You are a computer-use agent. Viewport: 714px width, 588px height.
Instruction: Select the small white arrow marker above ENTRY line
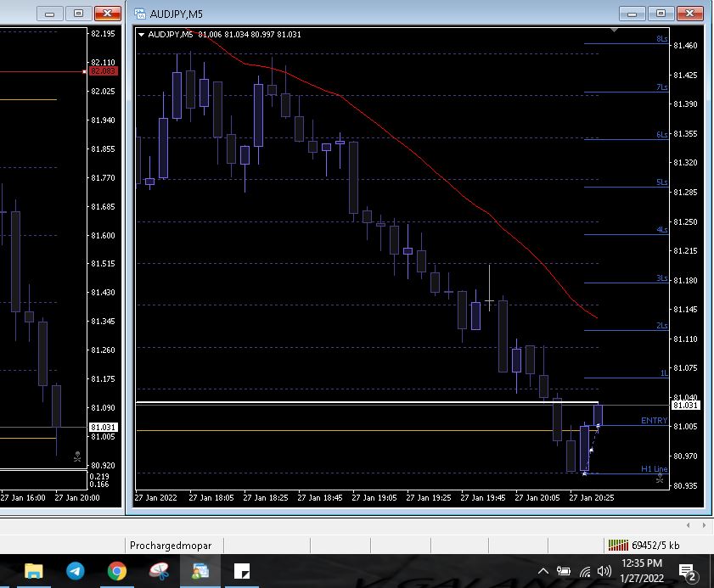click(x=598, y=427)
